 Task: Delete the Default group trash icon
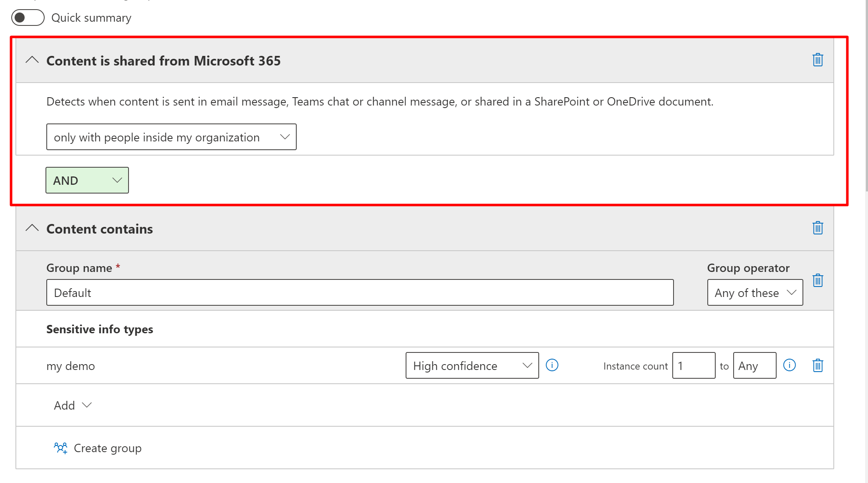click(x=818, y=280)
